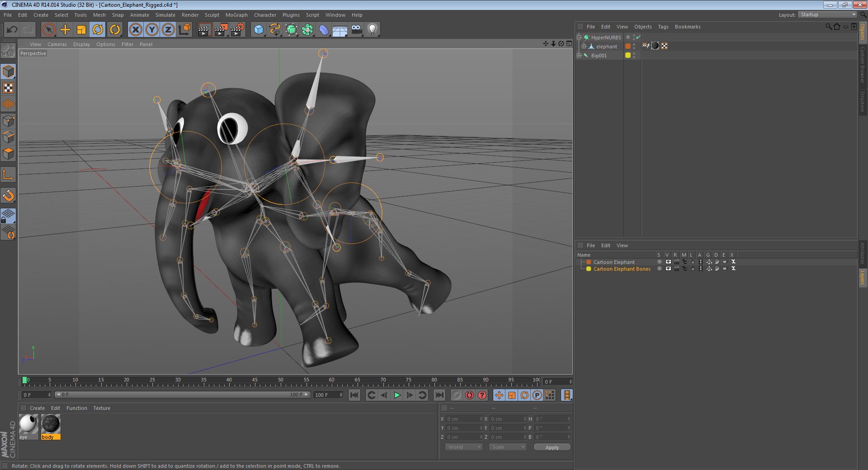Viewport: 868px width, 470px height.
Task: Select the highlighted Rotate tool in top toolbar
Action: click(x=98, y=30)
